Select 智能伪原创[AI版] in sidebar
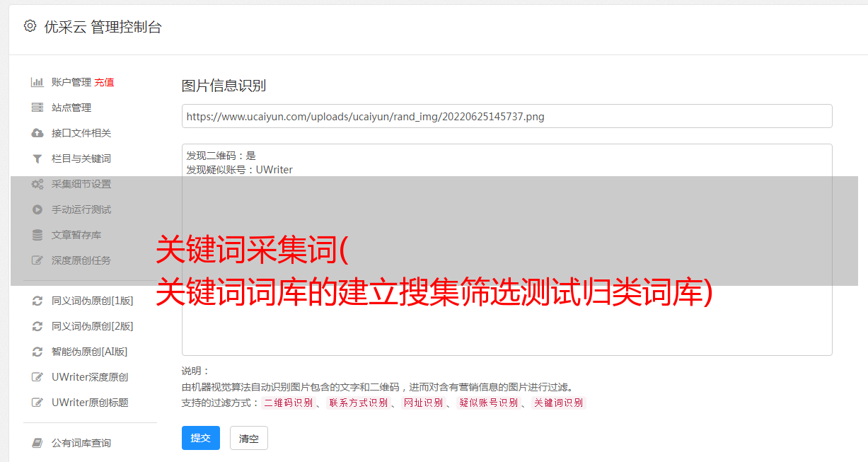This screenshot has width=868, height=462. coord(90,352)
